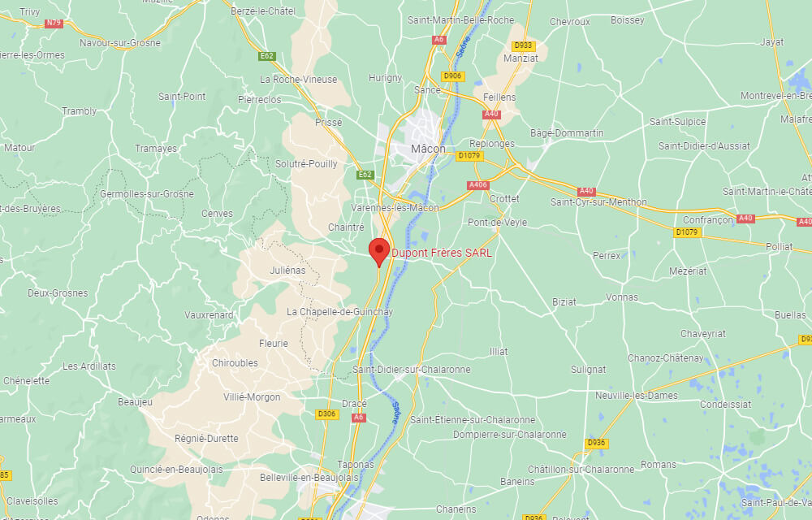Select the Belleville-en-Beaujolais town label
The width and height of the screenshot is (812, 520).
coord(309,478)
